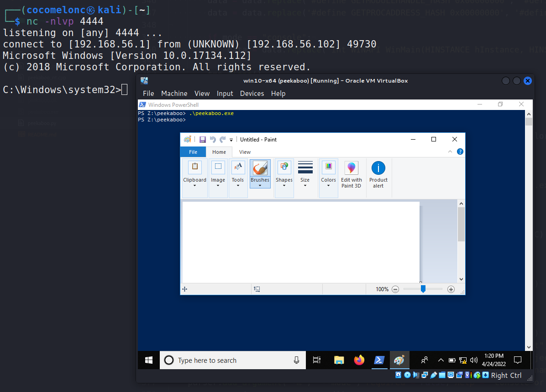
Task: Open the Product alert info button
Action: click(378, 175)
